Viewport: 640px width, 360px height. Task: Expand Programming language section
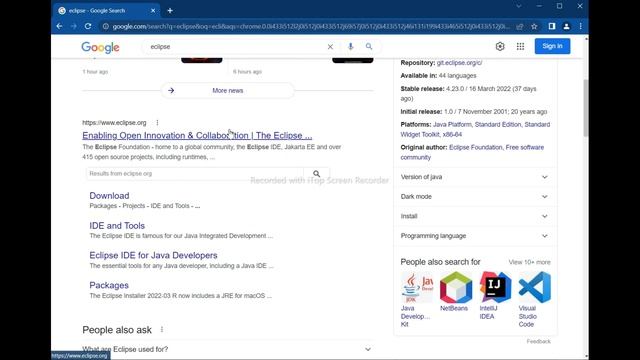tap(475, 236)
